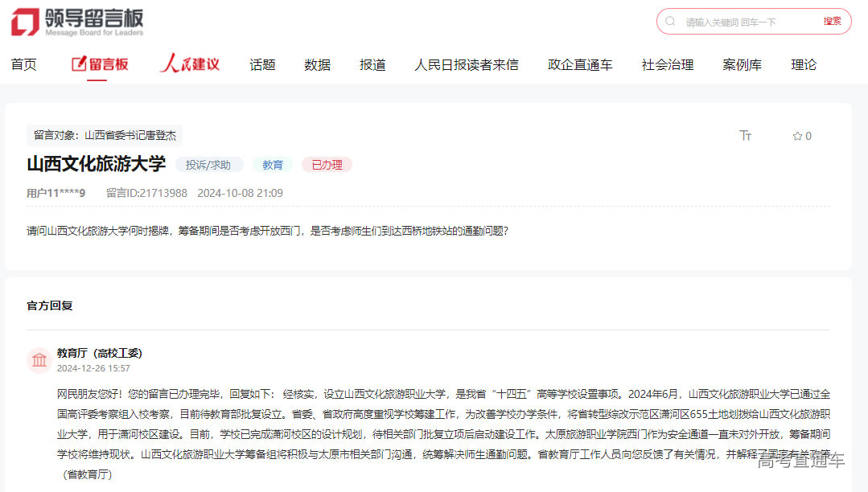This screenshot has height=492, width=868.
Task: Switch to the 报道 tab
Action: click(x=372, y=64)
